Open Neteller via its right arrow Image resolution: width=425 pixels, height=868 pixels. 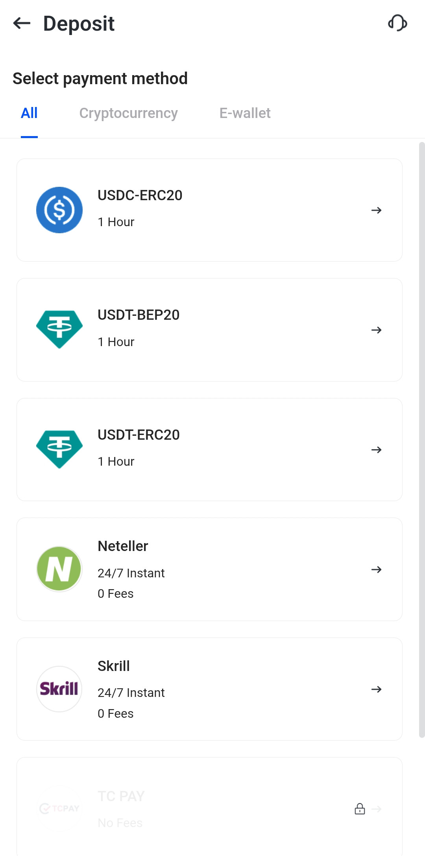pyautogui.click(x=376, y=569)
